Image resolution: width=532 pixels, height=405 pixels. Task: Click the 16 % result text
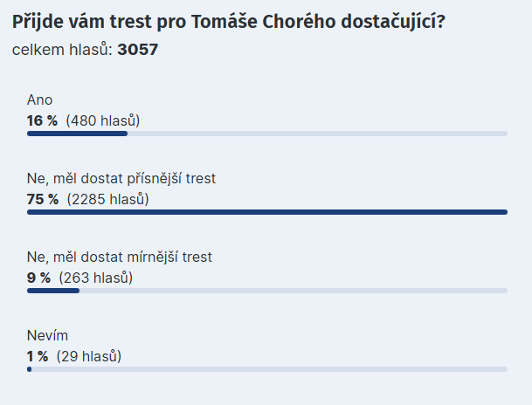43,120
